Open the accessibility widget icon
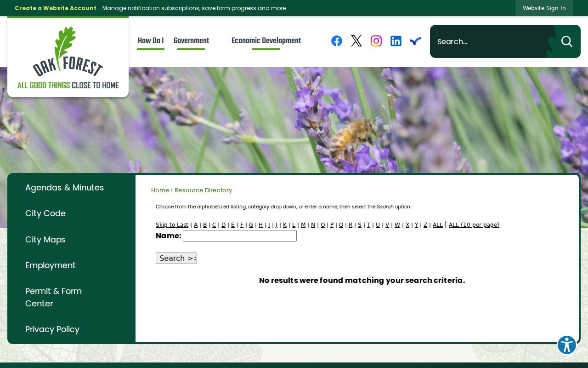Image resolution: width=588 pixels, height=368 pixels. 567,345
